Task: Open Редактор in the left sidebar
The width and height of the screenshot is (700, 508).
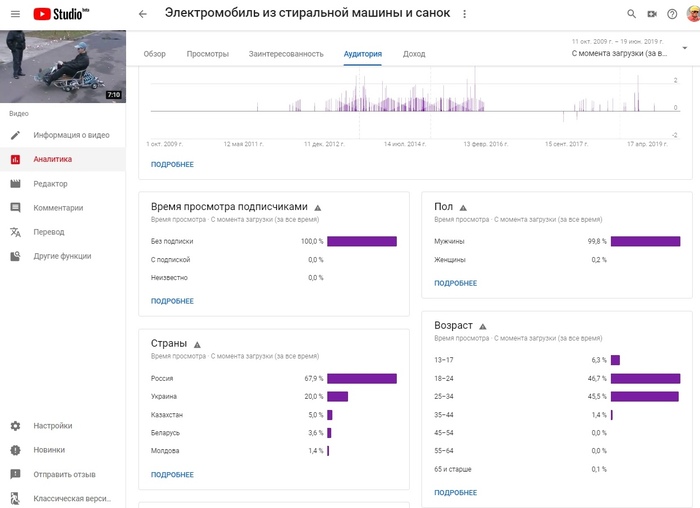Action: [50, 184]
